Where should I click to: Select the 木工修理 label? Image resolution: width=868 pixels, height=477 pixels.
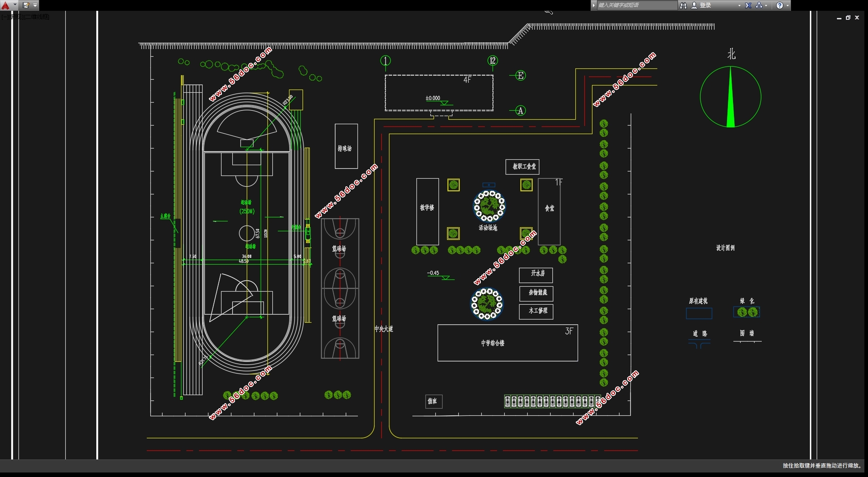(538, 310)
